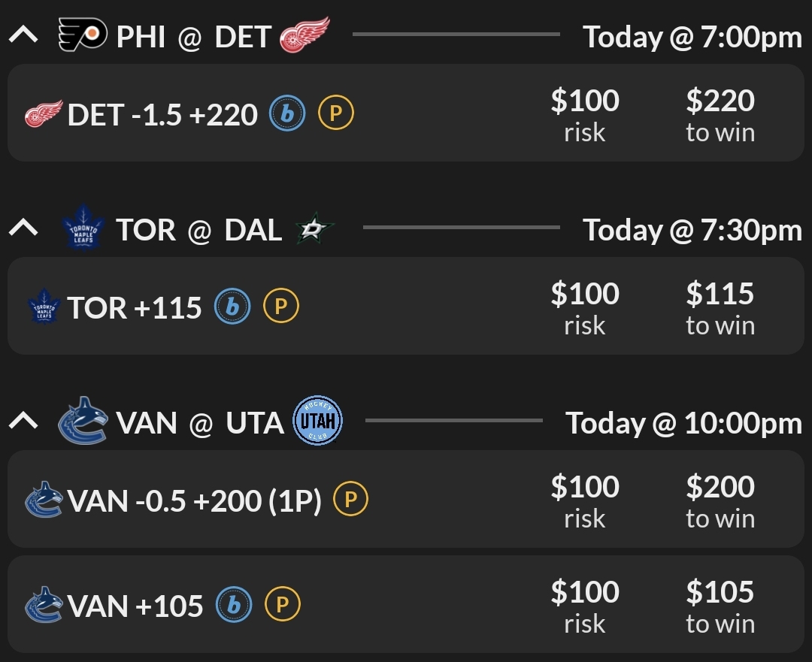Click the Dallas Stars logo

310,229
